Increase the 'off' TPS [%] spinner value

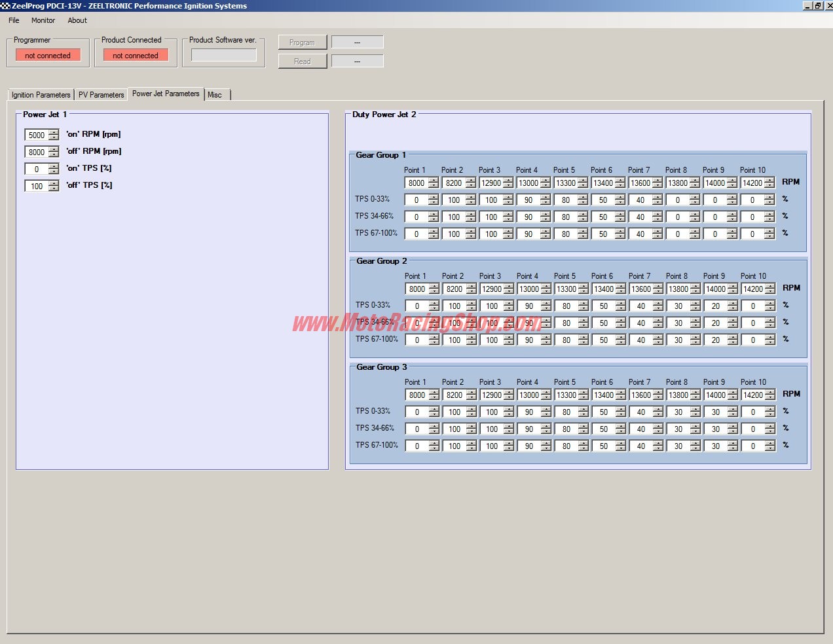click(54, 183)
